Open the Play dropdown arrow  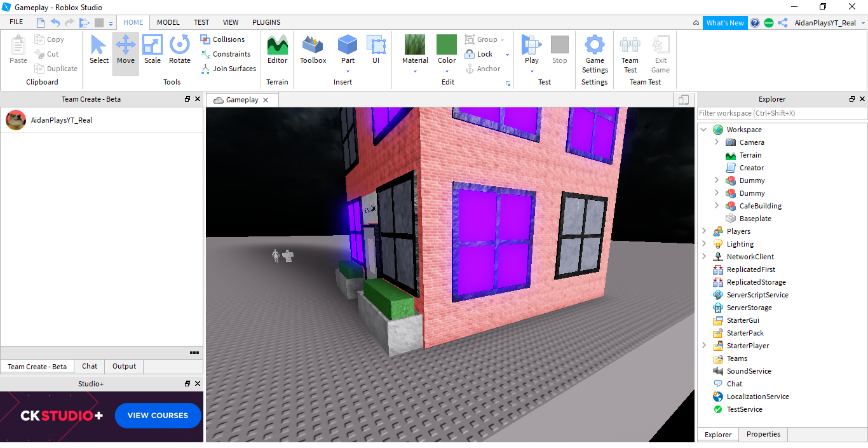point(532,71)
